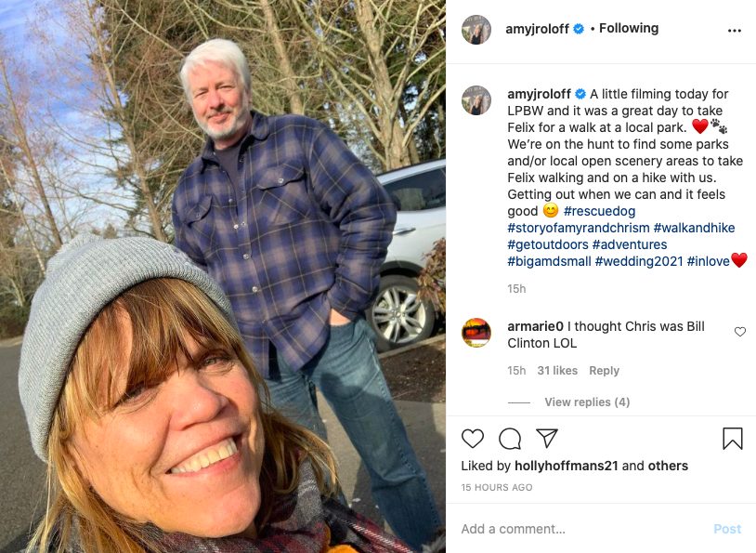The width and height of the screenshot is (756, 553).
Task: Share the post via paper plane icon
Action: (x=547, y=439)
